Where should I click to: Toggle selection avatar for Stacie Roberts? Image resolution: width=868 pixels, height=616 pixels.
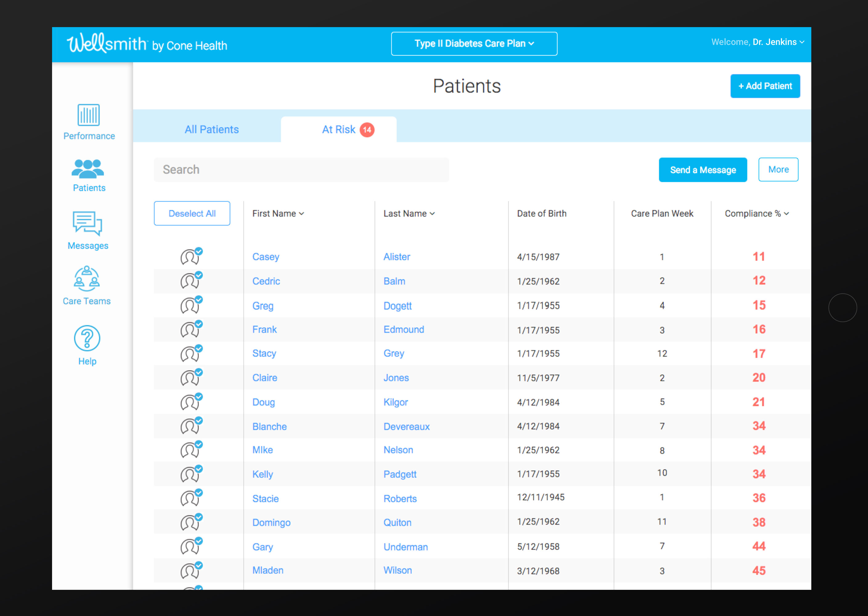[192, 498]
